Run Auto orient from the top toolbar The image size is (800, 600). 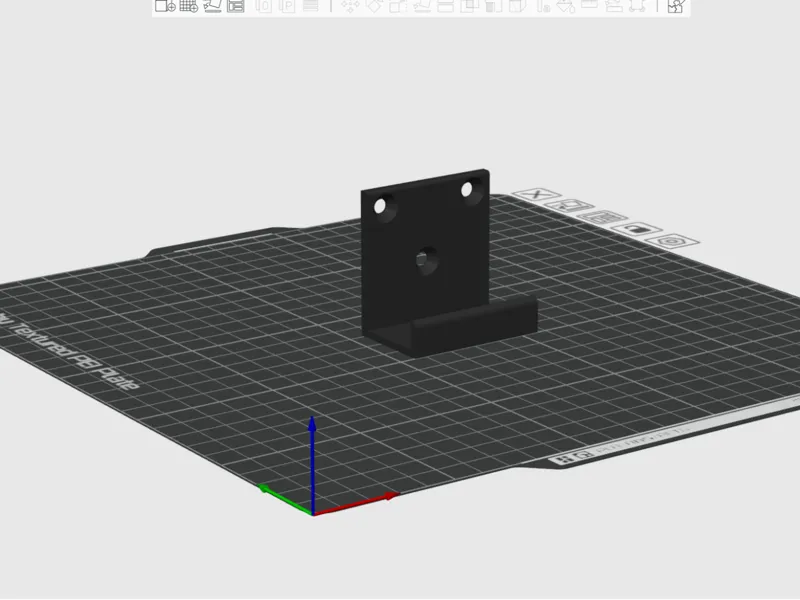coord(212,6)
